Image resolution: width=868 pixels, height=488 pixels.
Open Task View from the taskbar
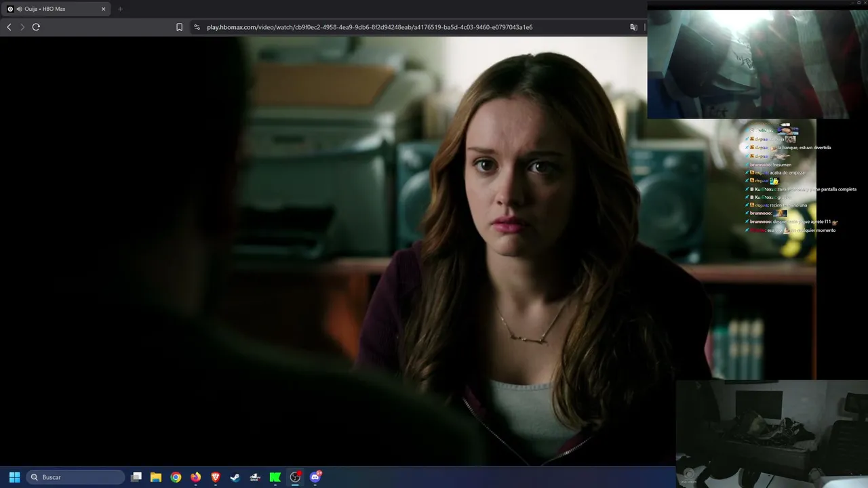click(136, 477)
